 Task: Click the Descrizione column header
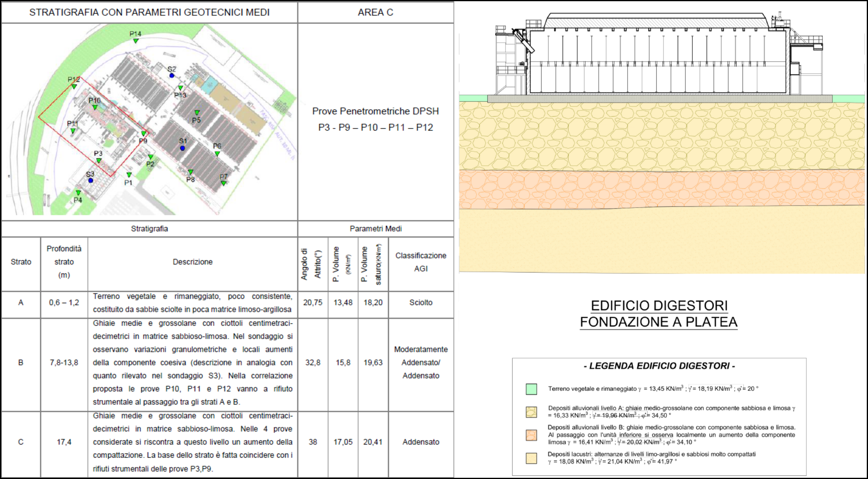tap(193, 262)
